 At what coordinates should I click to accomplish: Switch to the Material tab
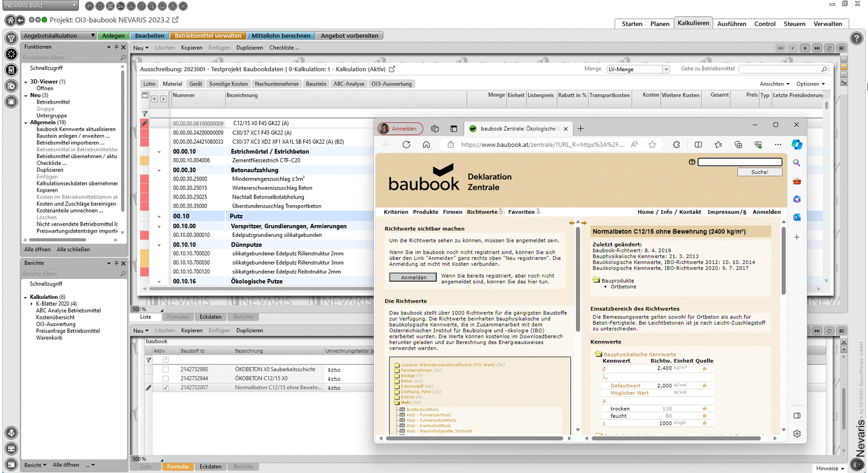(x=172, y=83)
